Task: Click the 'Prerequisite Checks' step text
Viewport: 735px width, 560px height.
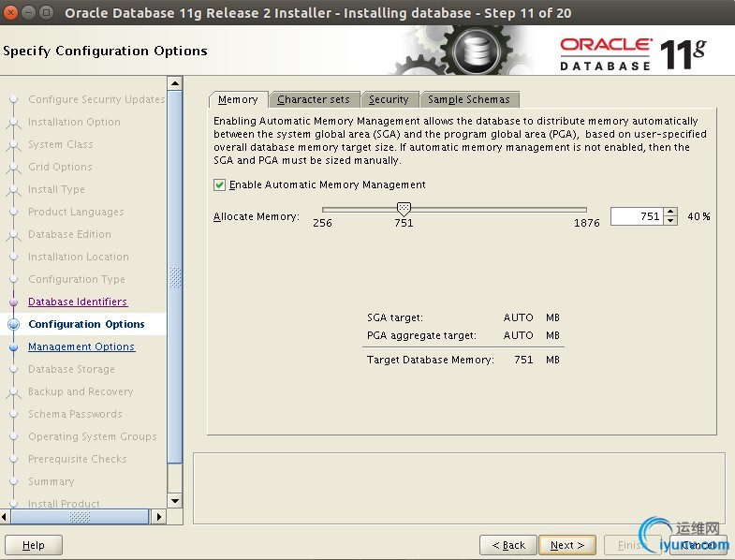Action: tap(78, 459)
